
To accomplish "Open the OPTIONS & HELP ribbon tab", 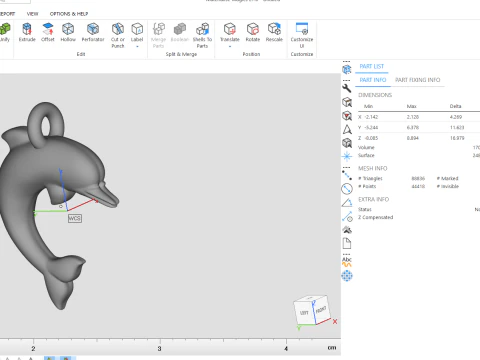I will [69, 14].
